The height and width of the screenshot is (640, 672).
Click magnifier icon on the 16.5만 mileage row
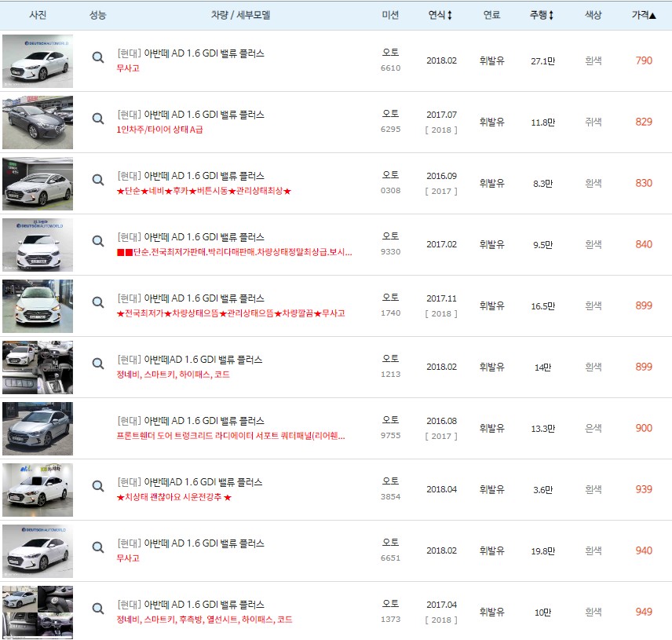pos(98,302)
